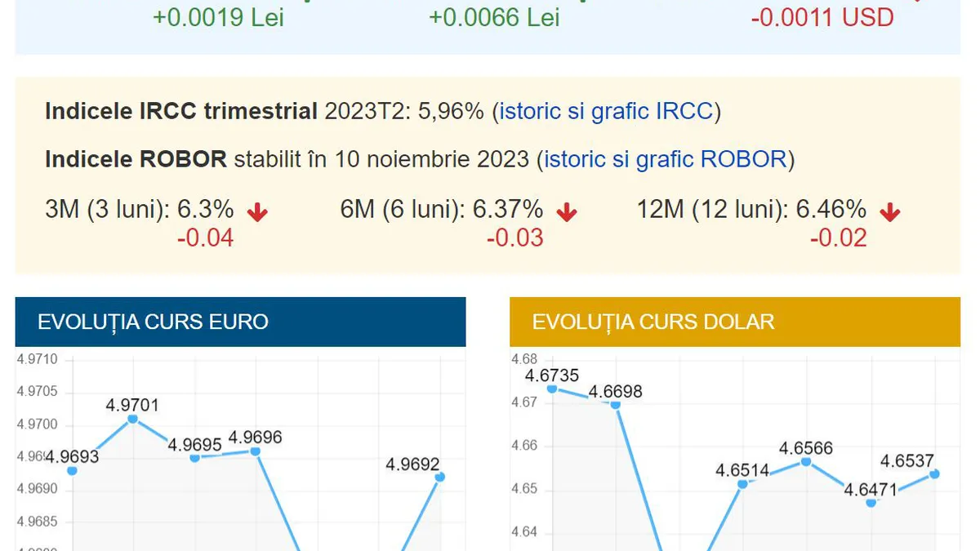
Task: Click the red down arrow beside 12M rate
Action: [x=889, y=211]
